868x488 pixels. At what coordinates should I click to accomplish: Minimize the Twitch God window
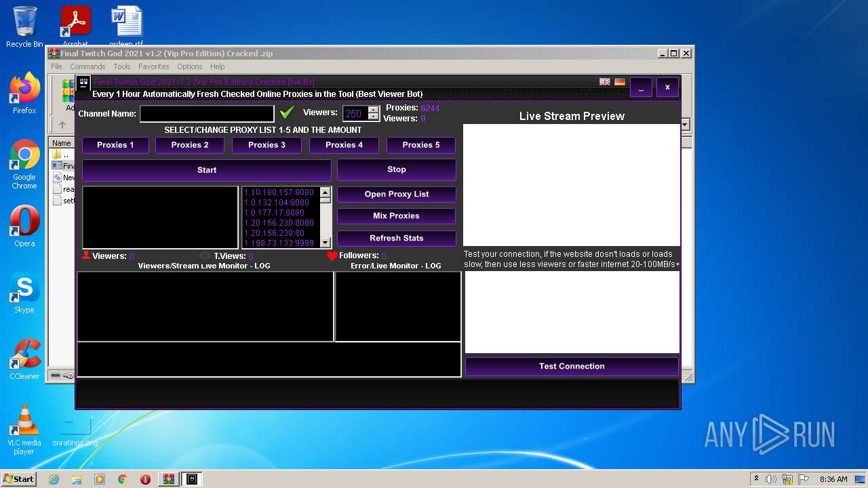click(x=641, y=87)
